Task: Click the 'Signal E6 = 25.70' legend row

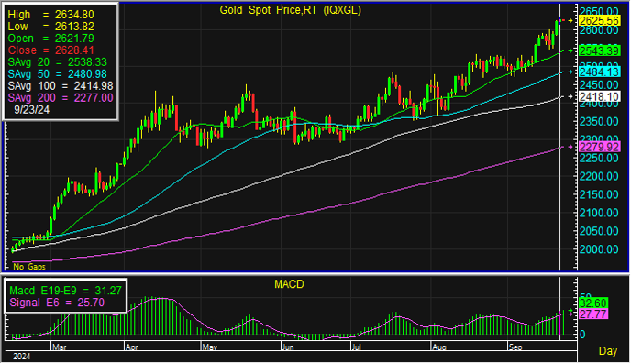Action: point(57,303)
